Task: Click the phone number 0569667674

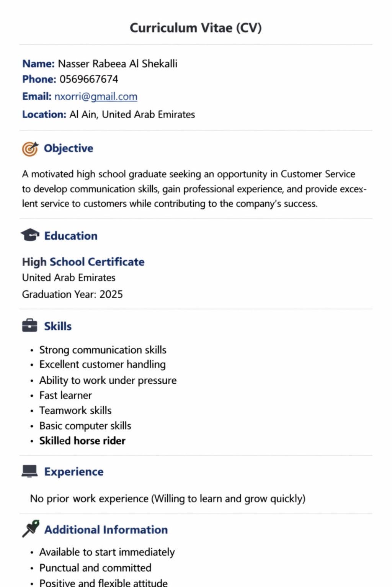Action: click(89, 79)
